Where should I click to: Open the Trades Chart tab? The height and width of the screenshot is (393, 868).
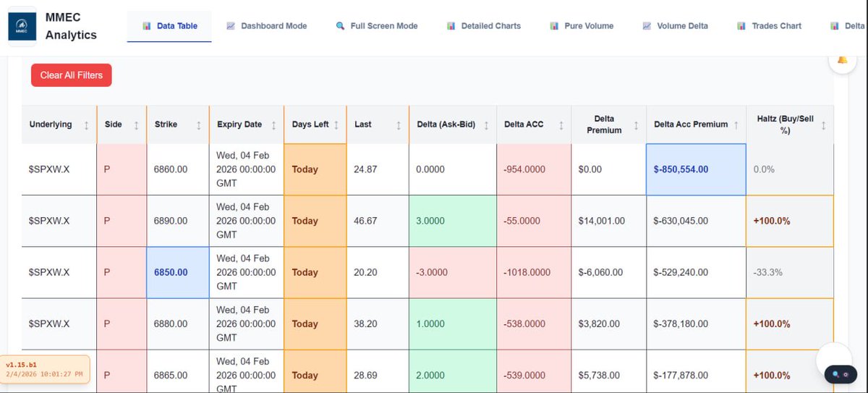[769, 26]
